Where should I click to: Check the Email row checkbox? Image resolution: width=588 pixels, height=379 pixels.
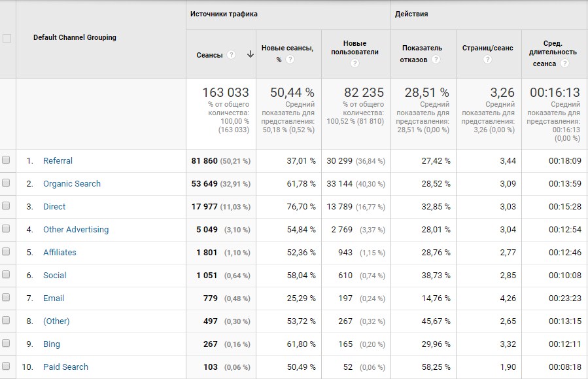pyautogui.click(x=6, y=298)
